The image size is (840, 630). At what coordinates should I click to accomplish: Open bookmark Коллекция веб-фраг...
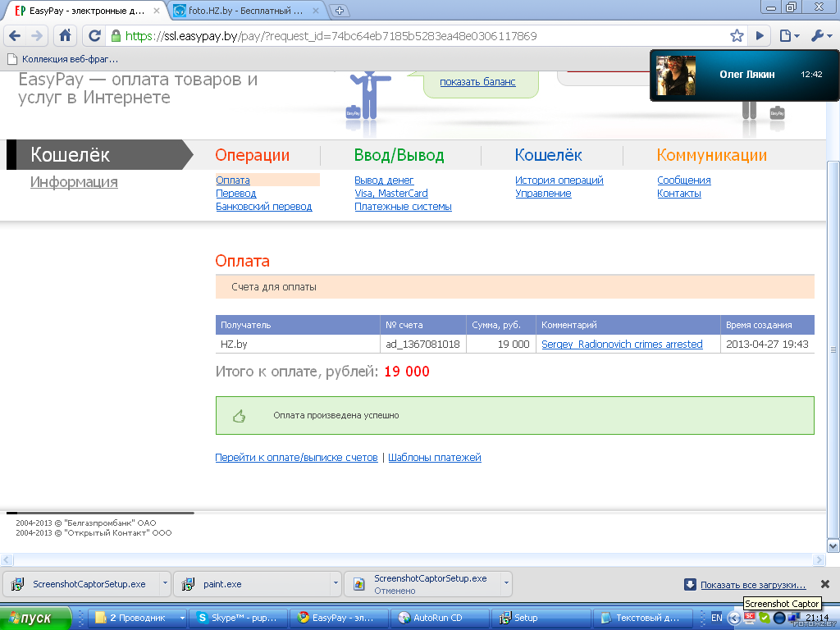click(x=63, y=59)
